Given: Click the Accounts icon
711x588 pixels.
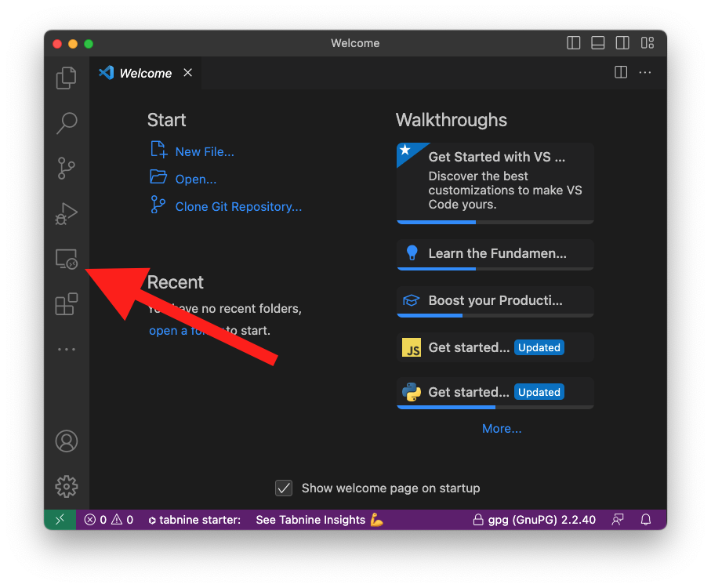Looking at the screenshot, I should coord(67,441).
